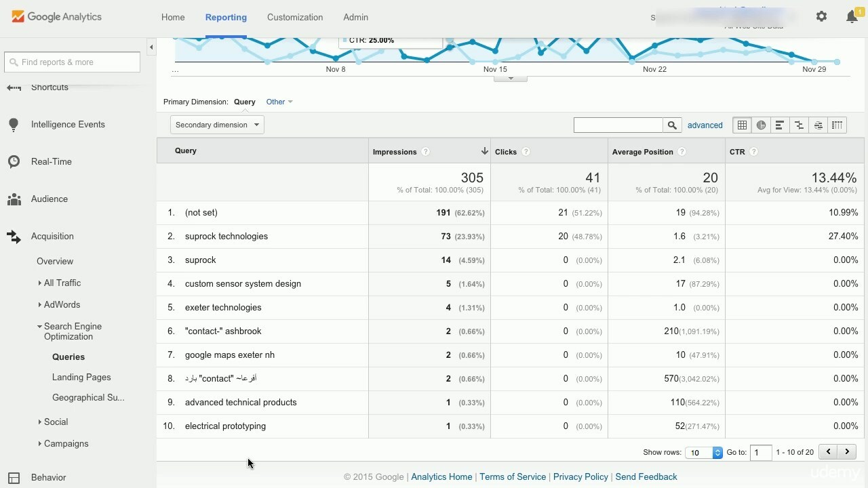
Task: Click the exeter technologies query
Action: (223, 308)
